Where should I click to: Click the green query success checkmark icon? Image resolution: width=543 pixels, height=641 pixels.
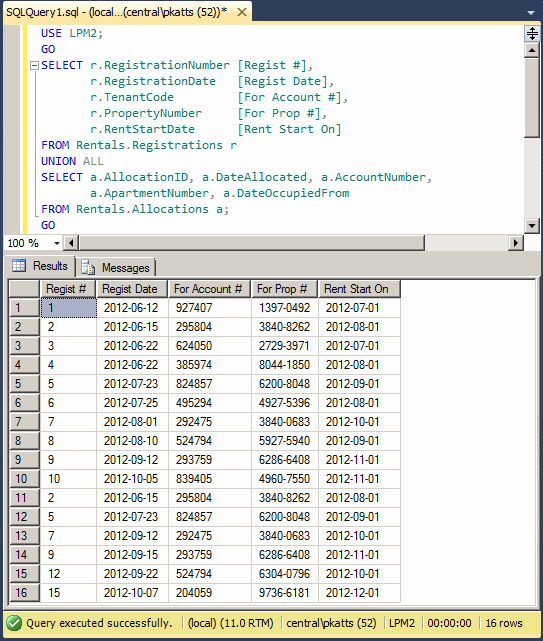point(14,623)
